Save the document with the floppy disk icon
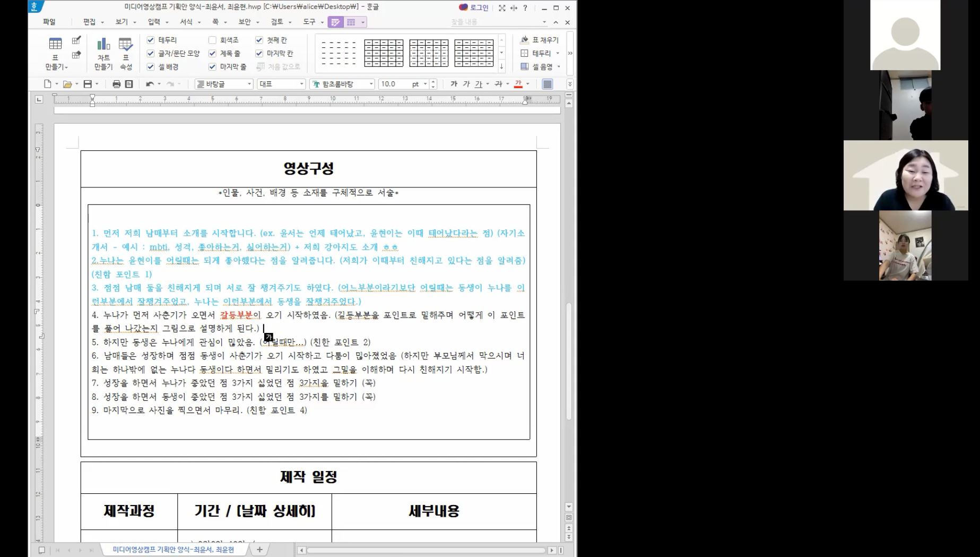Image resolution: width=980 pixels, height=557 pixels. click(88, 84)
